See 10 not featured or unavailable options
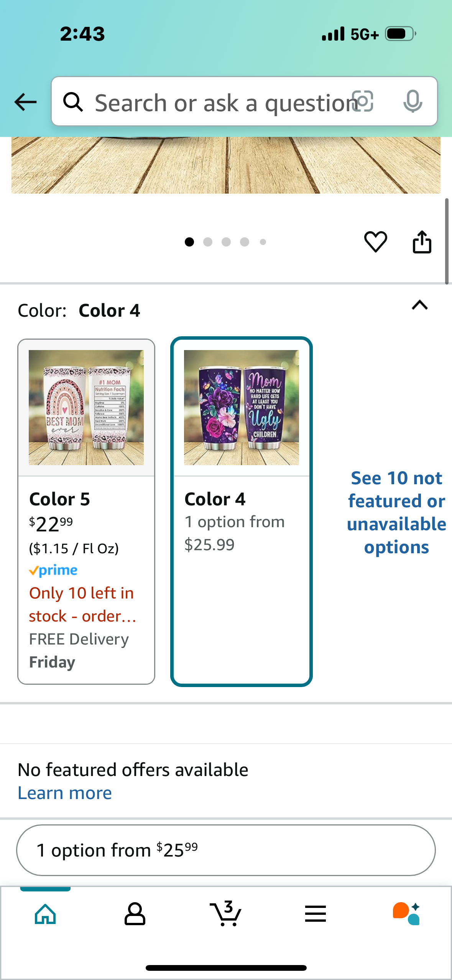Image resolution: width=452 pixels, height=980 pixels. click(x=396, y=512)
